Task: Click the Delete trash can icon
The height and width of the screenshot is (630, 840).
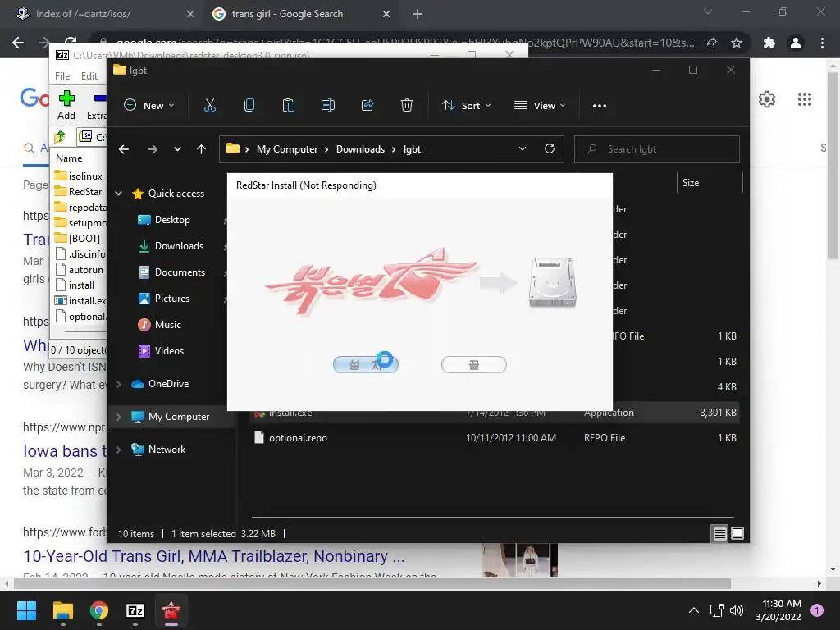Action: click(407, 106)
